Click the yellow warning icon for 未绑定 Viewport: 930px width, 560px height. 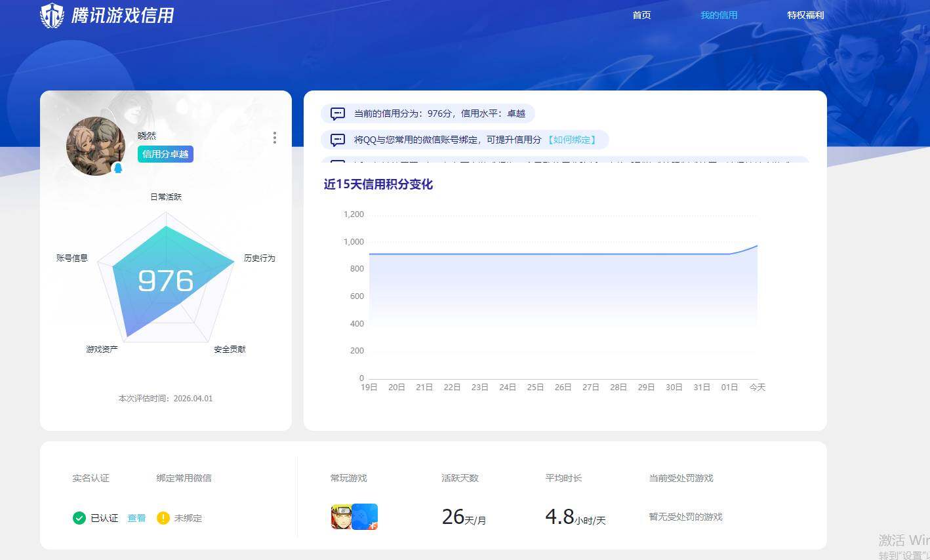pos(163,518)
